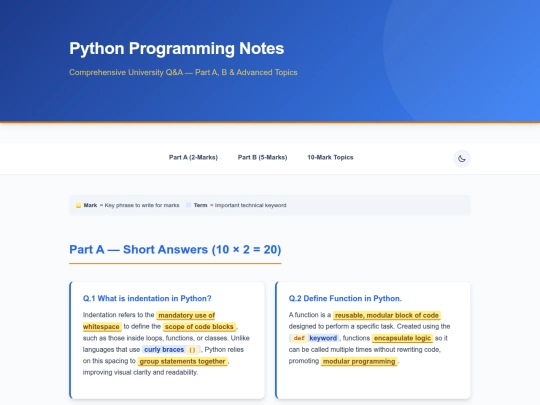
Task: Click the Python Programming Notes title
Action: click(177, 48)
